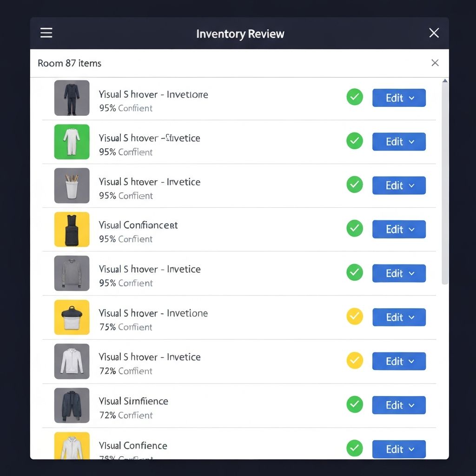
Task: Expand Edit options for the gray sweater item
Action: 399,273
